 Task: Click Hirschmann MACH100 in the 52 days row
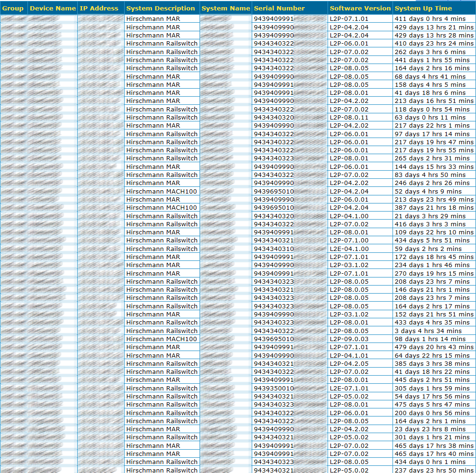coord(162,191)
